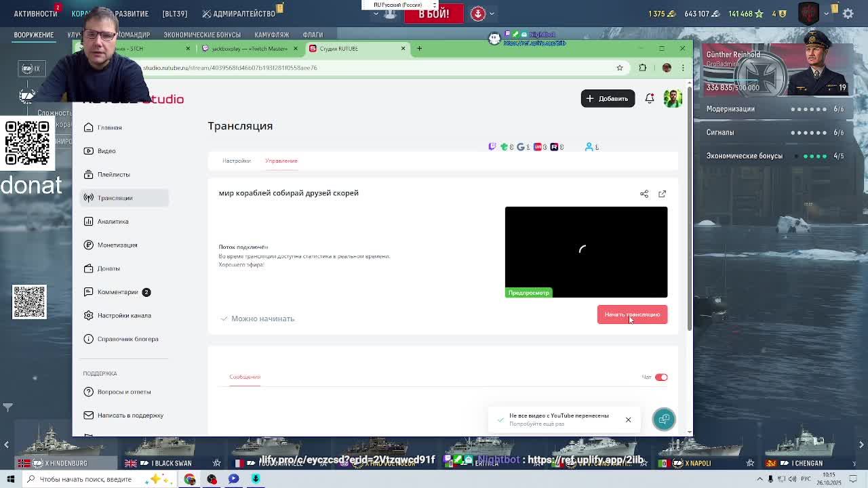Switch to the Настройки tab

237,161
